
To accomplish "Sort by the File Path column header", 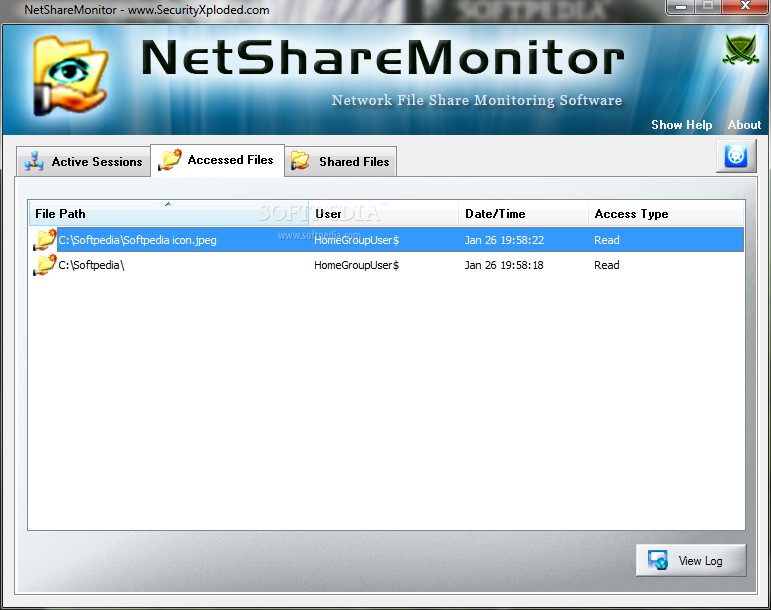I will point(168,213).
